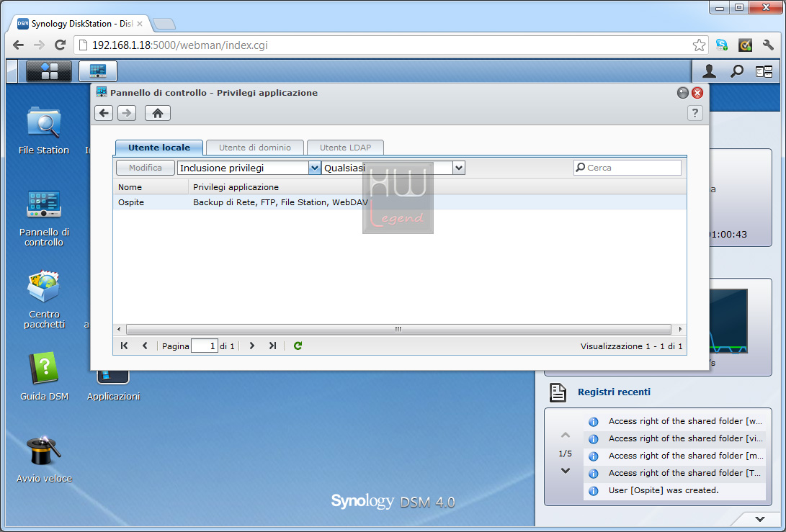This screenshot has height=532, width=786.
Task: Open the DSM main menu icon
Action: point(48,71)
